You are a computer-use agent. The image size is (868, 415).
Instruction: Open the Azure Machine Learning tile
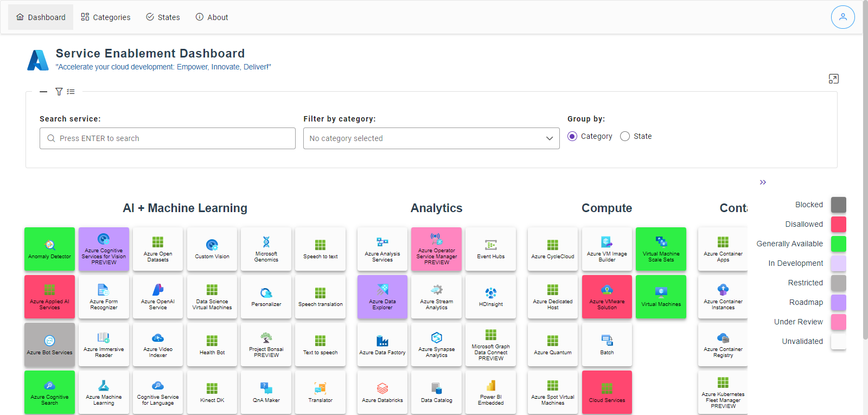pyautogui.click(x=104, y=392)
